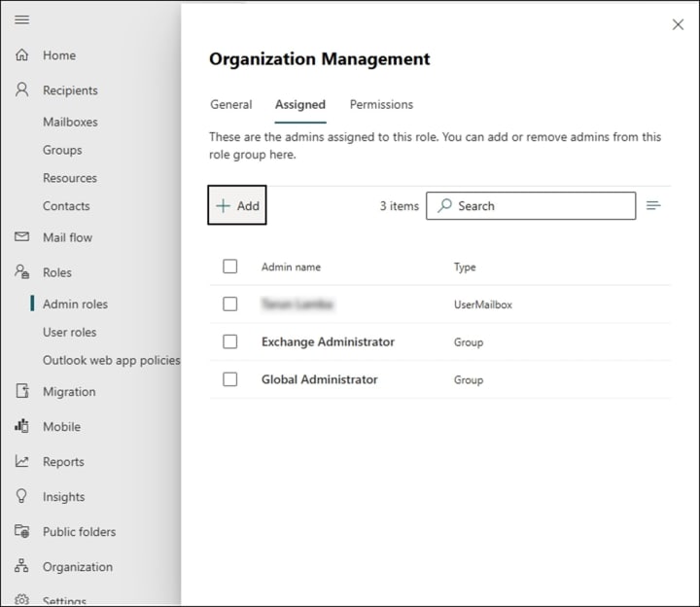Click the magnifier icon in Search box
Screen dimensions: 700x607
[444, 205]
